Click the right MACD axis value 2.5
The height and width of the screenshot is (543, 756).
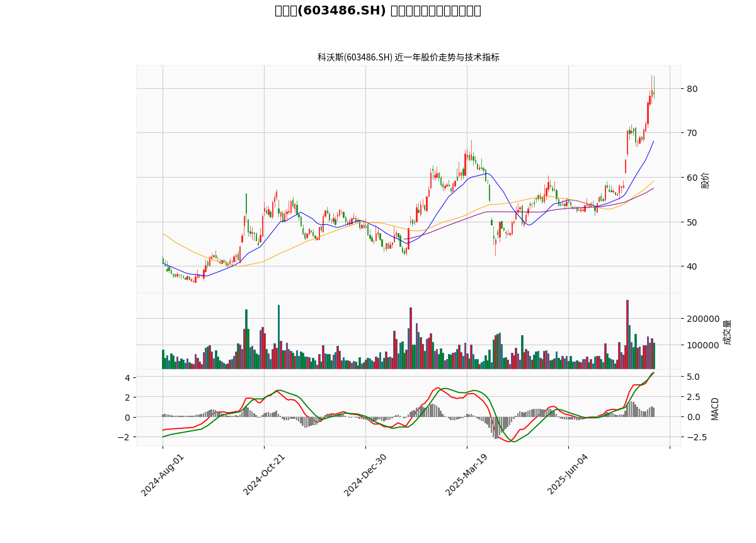click(693, 397)
